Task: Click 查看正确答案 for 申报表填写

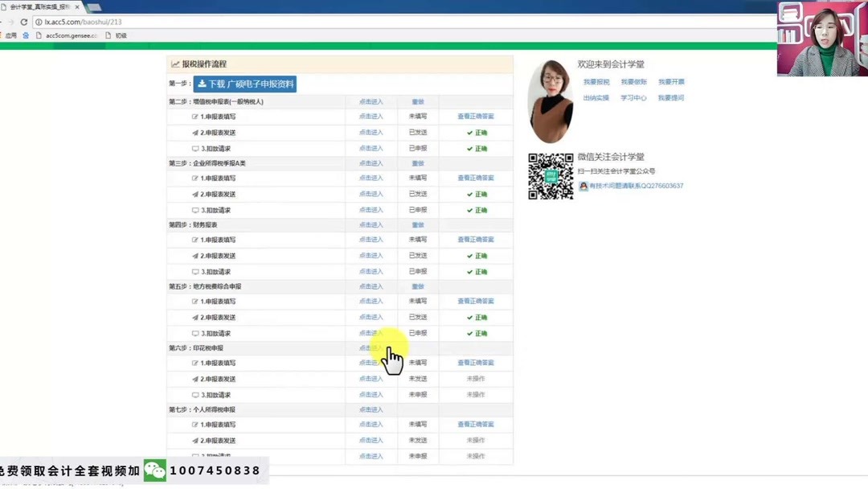Action: 477,116
